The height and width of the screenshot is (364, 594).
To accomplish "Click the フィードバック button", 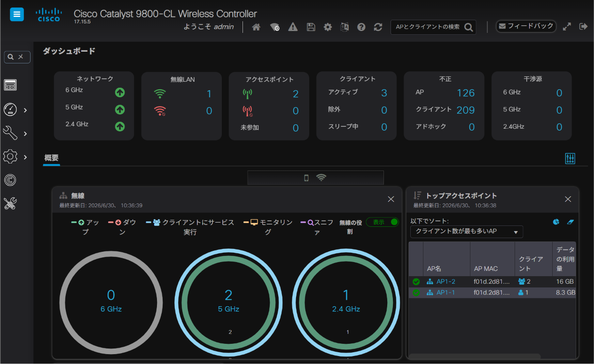I will [x=526, y=26].
